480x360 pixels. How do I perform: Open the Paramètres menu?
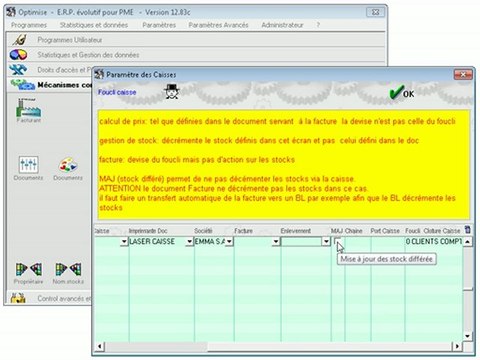coord(159,25)
